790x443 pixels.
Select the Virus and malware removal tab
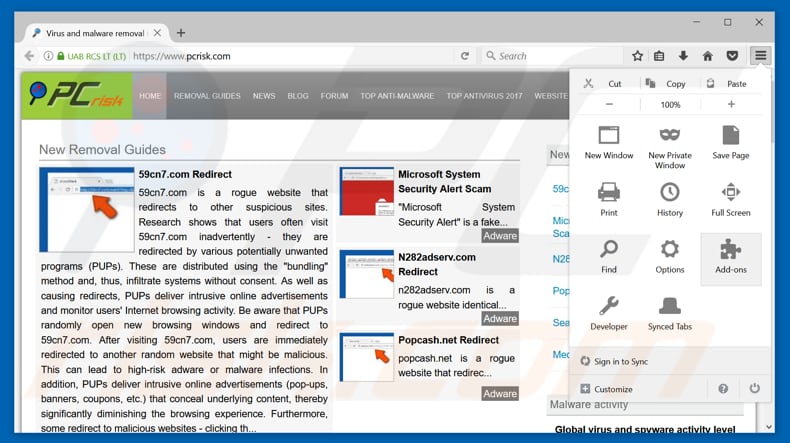coord(96,33)
